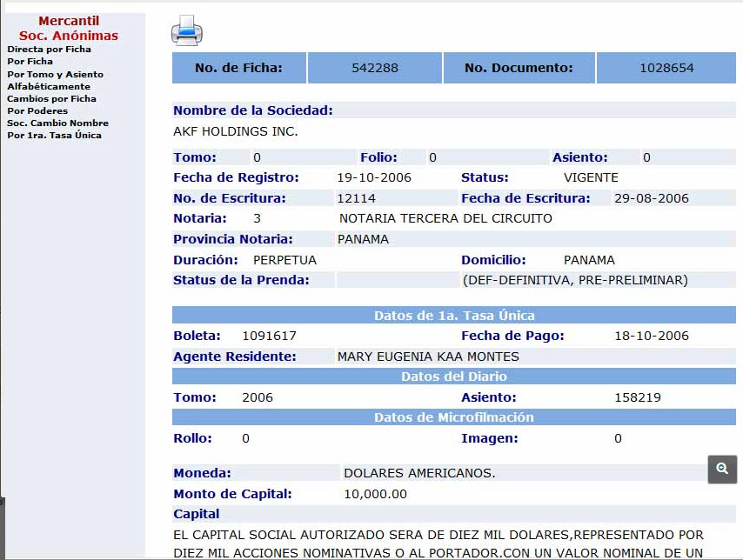Click the magnifier zoom icon
This screenshot has width=743, height=560.
click(x=722, y=469)
